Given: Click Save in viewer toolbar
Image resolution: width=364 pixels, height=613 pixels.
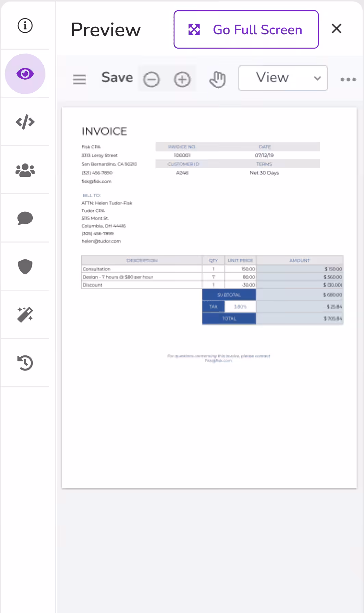Looking at the screenshot, I should point(117,78).
